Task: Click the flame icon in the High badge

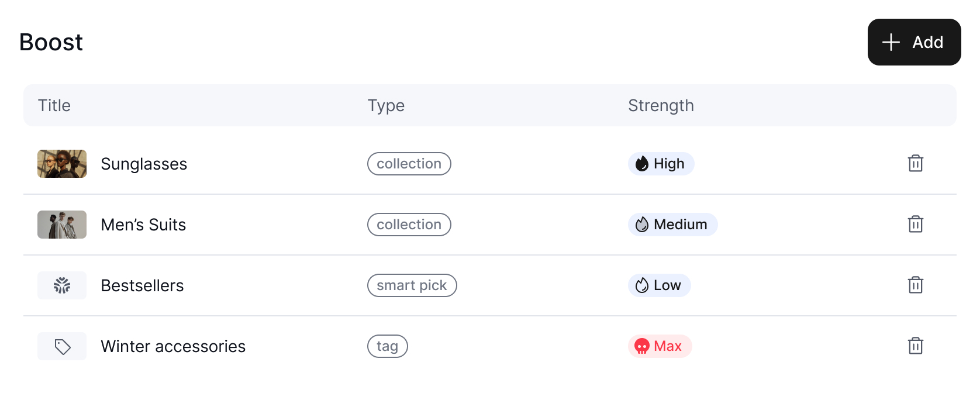Action: [641, 164]
